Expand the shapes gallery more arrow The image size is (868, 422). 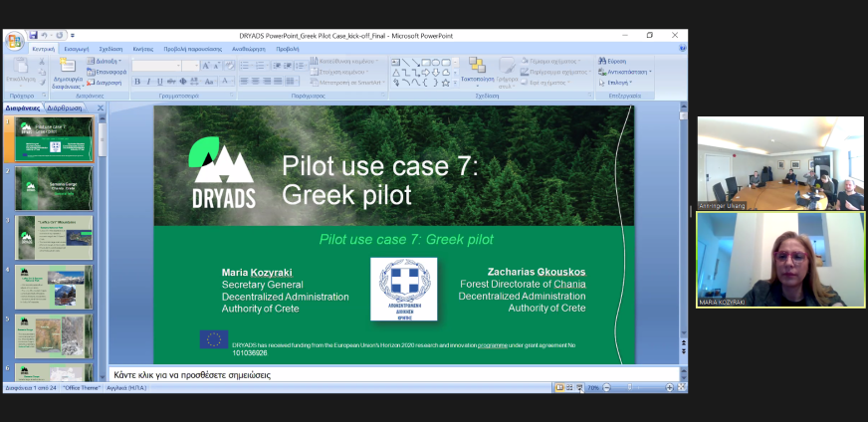point(458,84)
